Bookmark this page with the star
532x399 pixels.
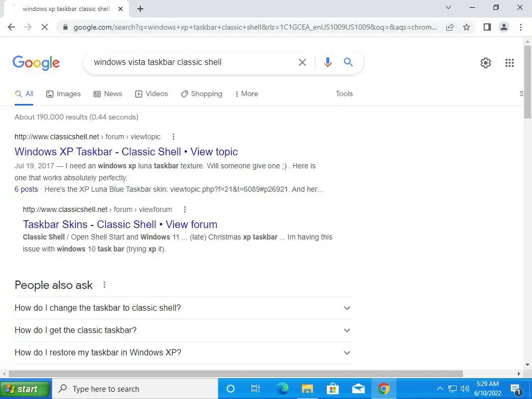tap(467, 27)
